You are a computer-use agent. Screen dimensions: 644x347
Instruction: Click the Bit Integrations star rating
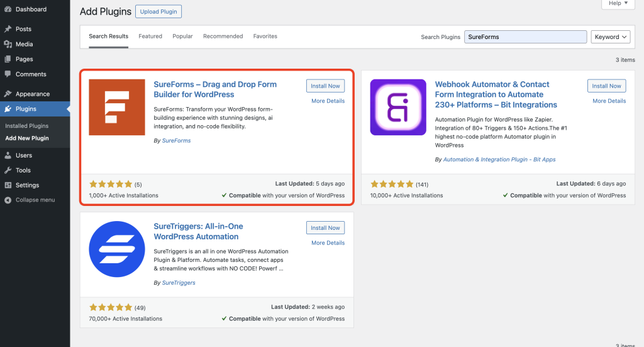(392, 184)
